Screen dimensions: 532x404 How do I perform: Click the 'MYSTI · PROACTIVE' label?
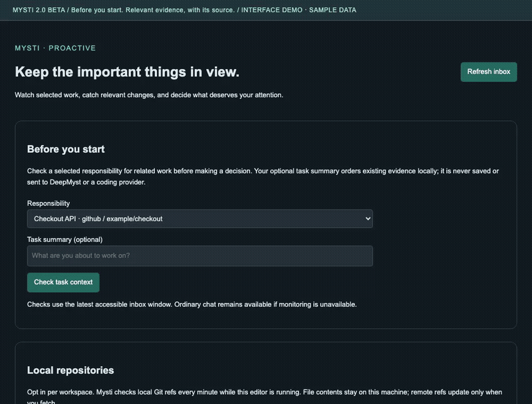tap(55, 48)
